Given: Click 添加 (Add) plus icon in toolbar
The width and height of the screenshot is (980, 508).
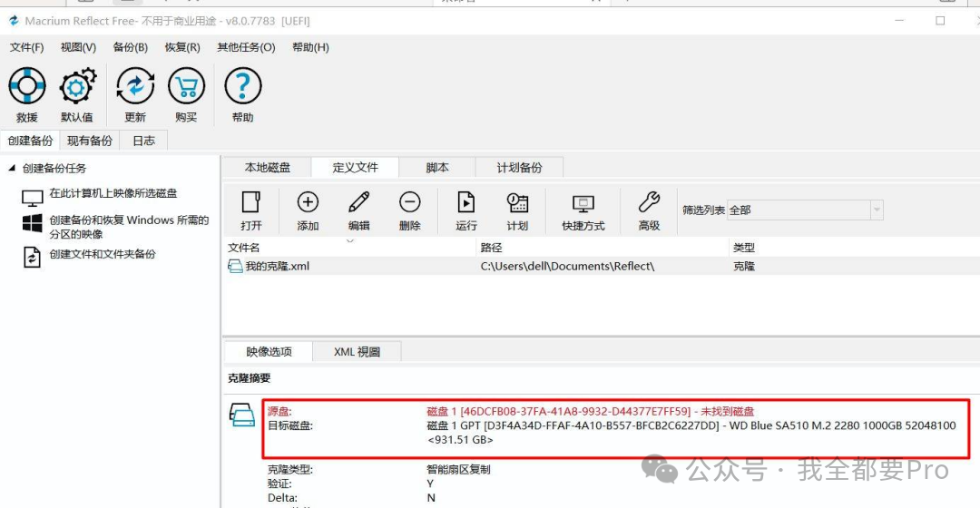Looking at the screenshot, I should pyautogui.click(x=309, y=202).
